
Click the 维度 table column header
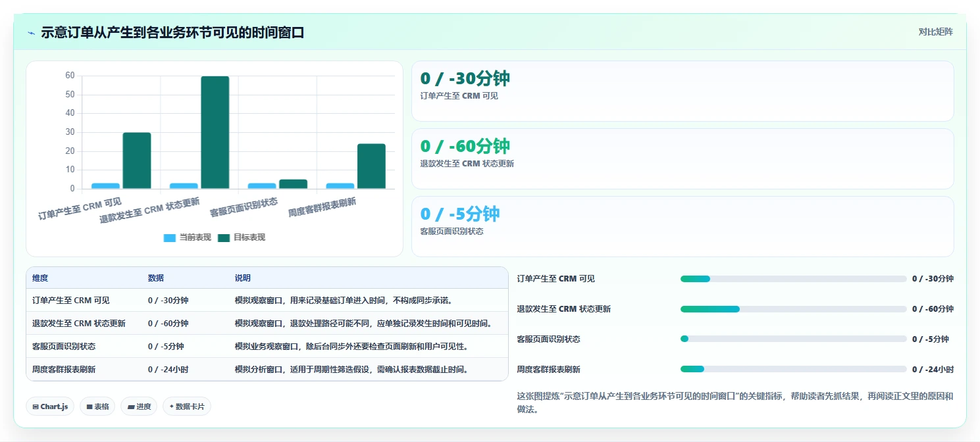point(40,278)
